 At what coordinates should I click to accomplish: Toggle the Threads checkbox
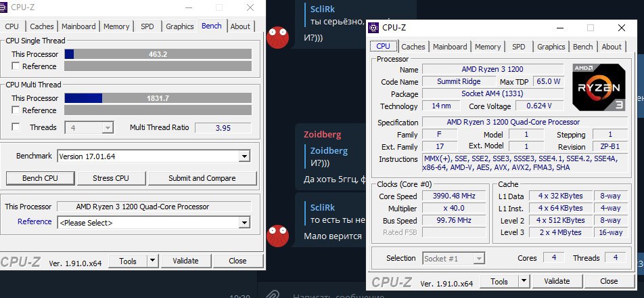coord(16,127)
